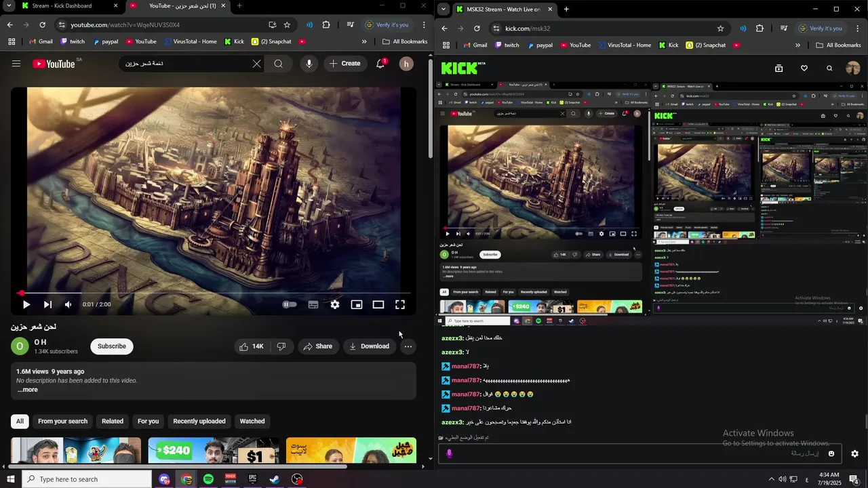Open the YouTube account avatar menu
The height and width of the screenshot is (488, 868).
pos(406,64)
